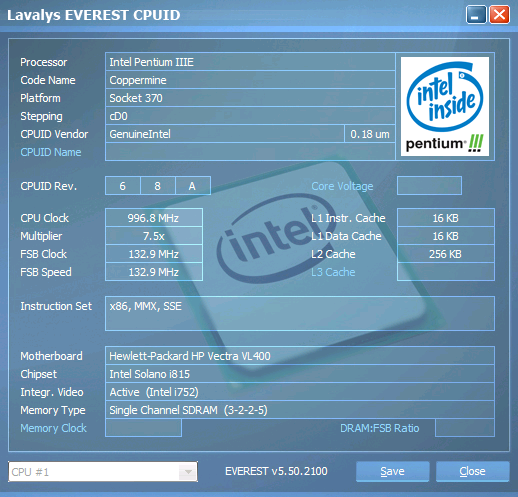The width and height of the screenshot is (518, 497).
Task: Click the empty DRAM:FSB Ratio field
Action: click(465, 428)
